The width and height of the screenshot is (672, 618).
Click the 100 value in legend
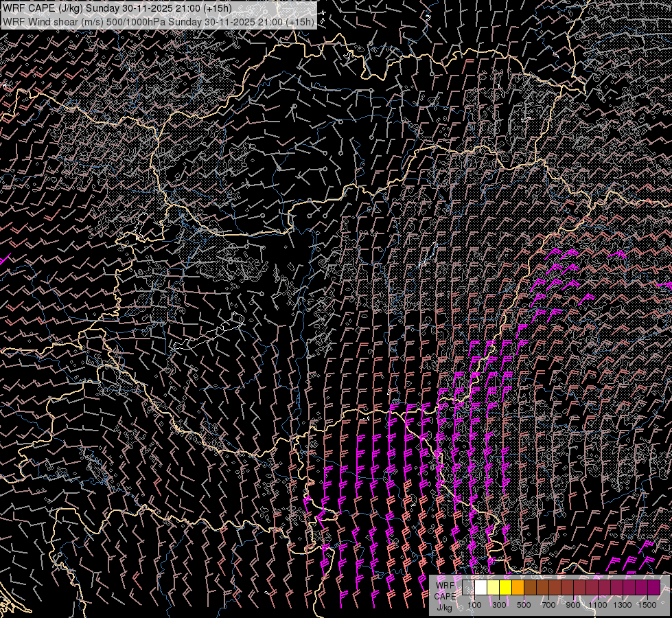[x=474, y=605]
